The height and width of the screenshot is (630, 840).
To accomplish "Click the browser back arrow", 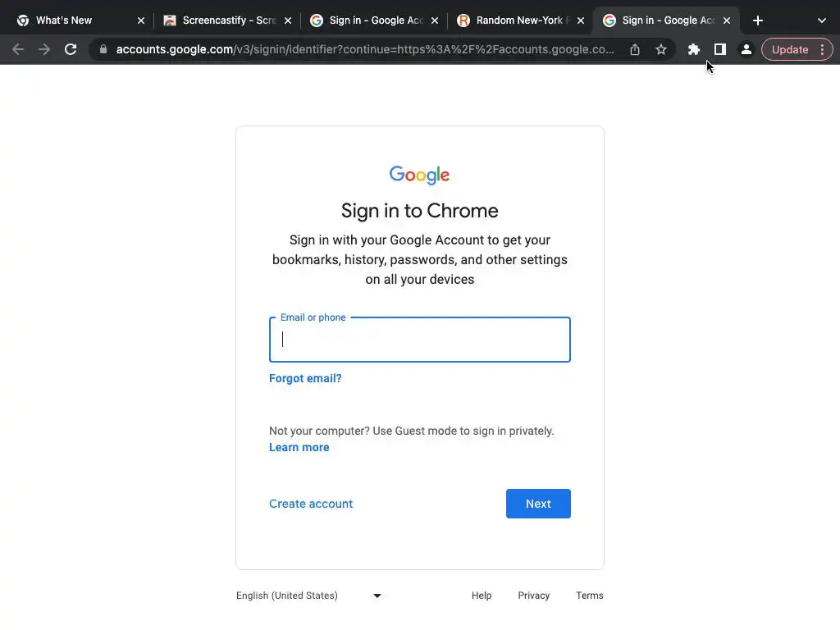I will coord(18,49).
